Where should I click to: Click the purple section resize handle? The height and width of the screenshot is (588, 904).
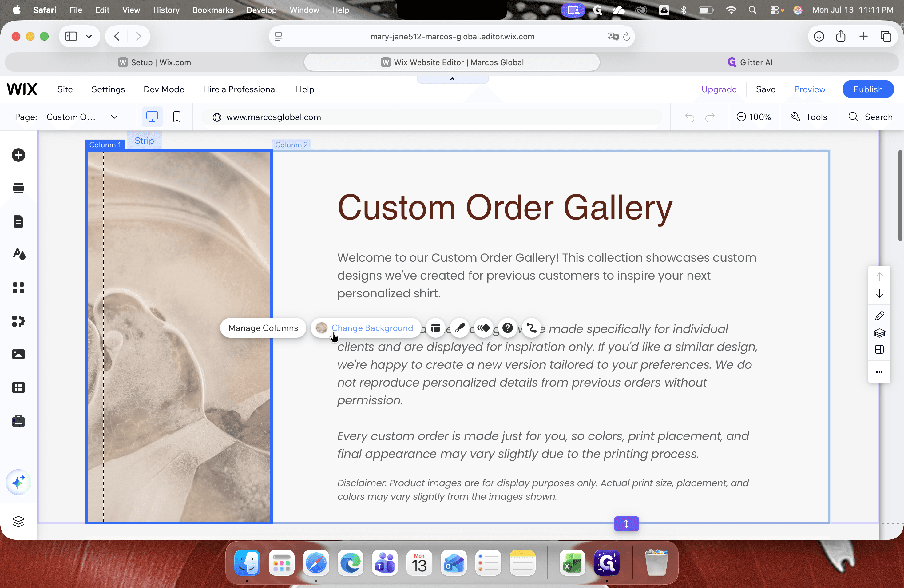626,524
